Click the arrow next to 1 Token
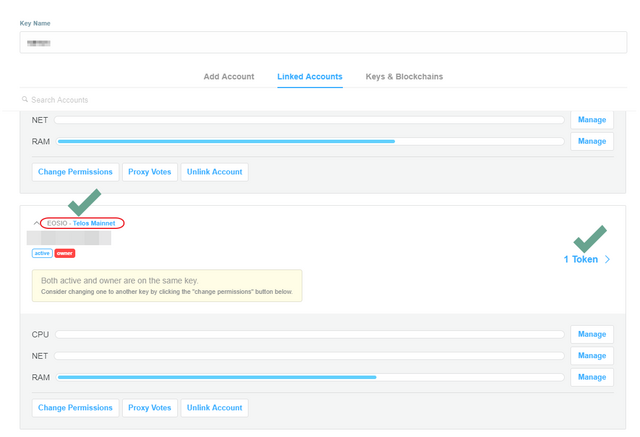This screenshot has width=640, height=437. (x=607, y=260)
